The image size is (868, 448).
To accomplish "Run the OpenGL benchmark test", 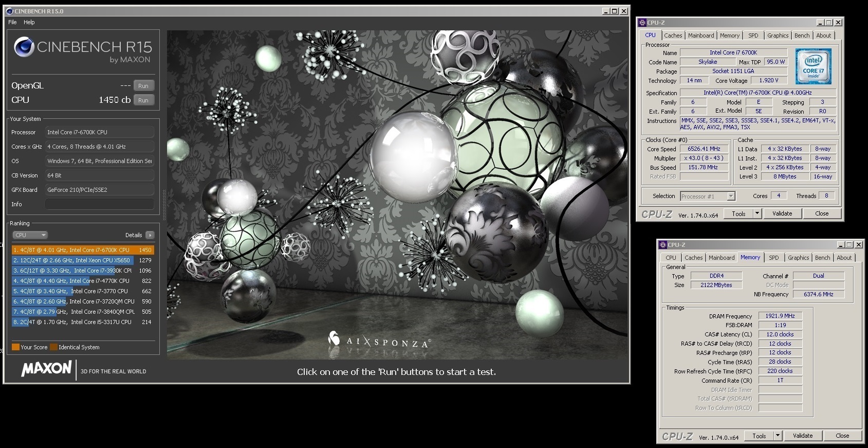I will point(143,86).
